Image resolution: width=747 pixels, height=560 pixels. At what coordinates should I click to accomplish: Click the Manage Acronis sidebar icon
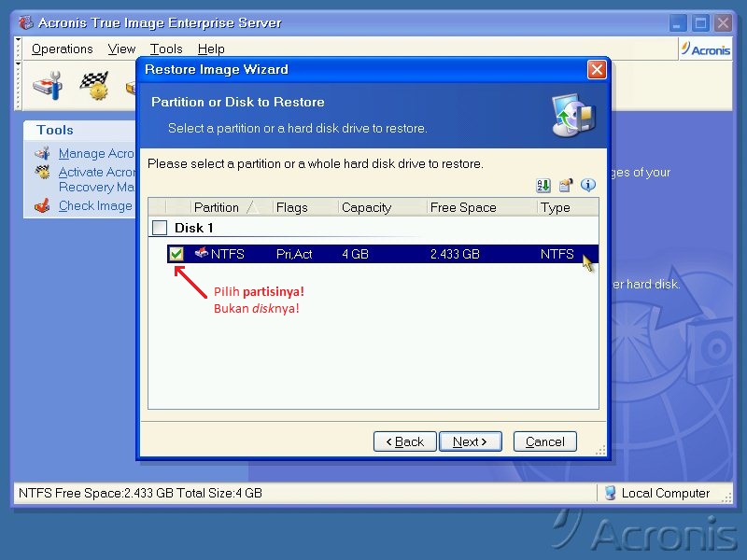click(x=42, y=153)
